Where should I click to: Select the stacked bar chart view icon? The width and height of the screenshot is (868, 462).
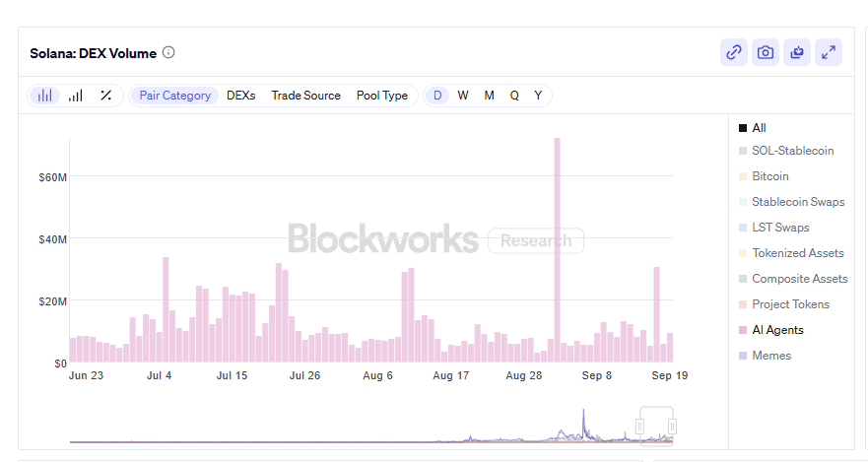tap(76, 96)
